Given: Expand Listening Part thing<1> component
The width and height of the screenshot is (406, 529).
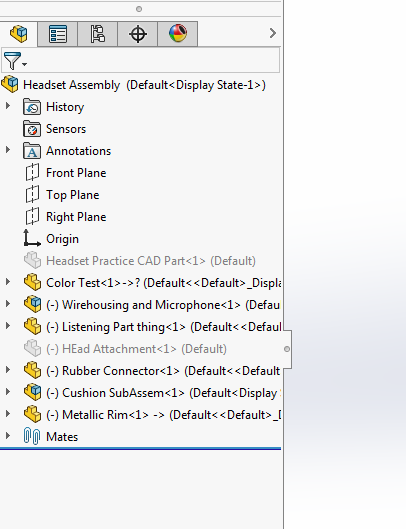Looking at the screenshot, I should pos(8,326).
